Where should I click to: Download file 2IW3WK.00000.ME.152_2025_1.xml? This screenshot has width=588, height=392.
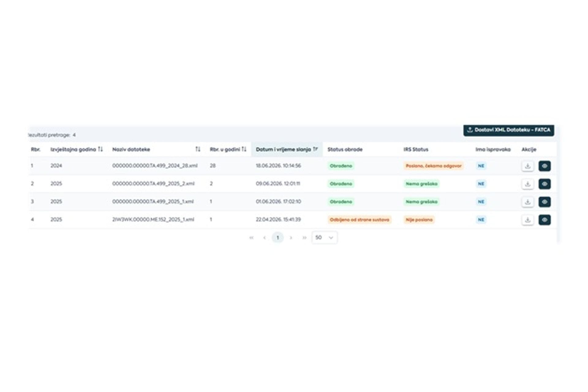pyautogui.click(x=527, y=220)
